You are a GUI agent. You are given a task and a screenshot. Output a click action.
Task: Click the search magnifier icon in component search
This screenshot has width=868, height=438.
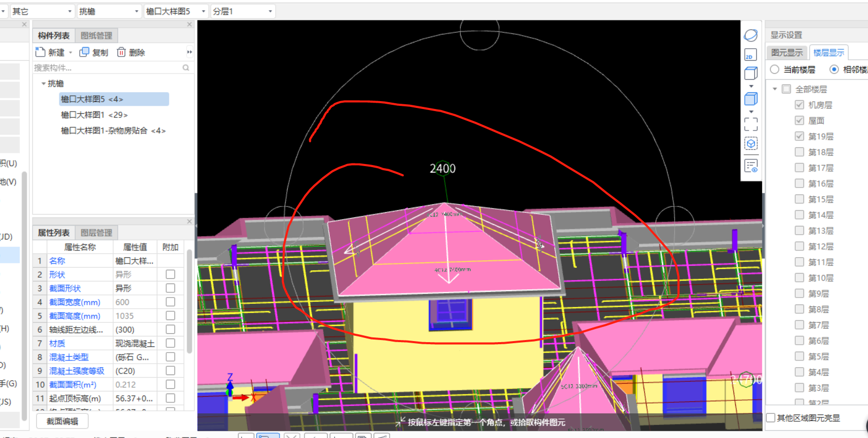click(x=186, y=68)
